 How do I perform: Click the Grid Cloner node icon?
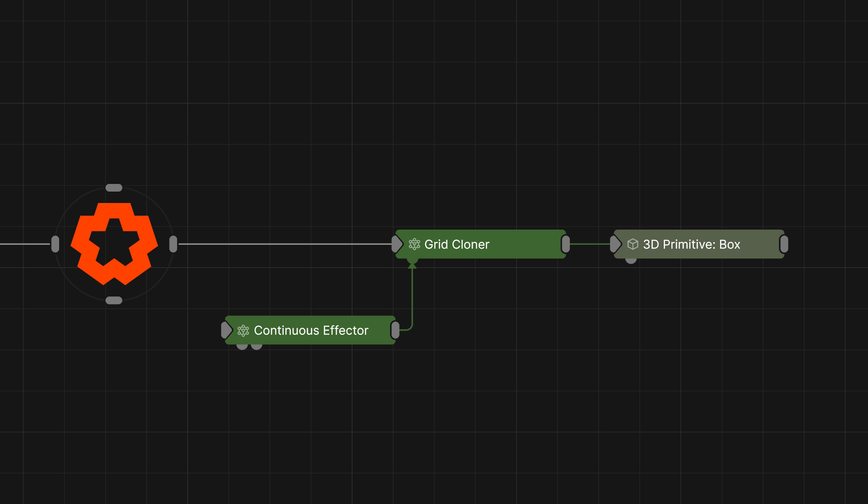pyautogui.click(x=414, y=244)
